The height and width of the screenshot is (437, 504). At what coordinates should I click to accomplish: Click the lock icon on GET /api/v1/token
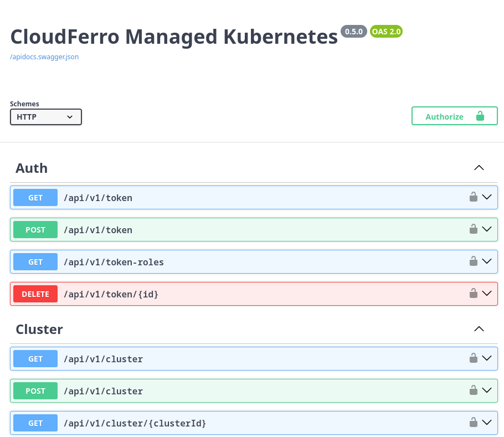click(x=474, y=197)
